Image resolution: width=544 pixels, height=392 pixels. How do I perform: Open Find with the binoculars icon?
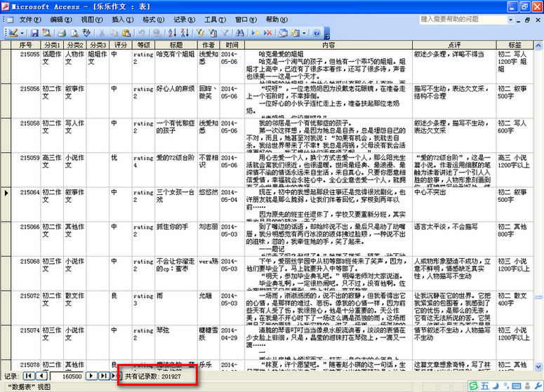pos(240,33)
